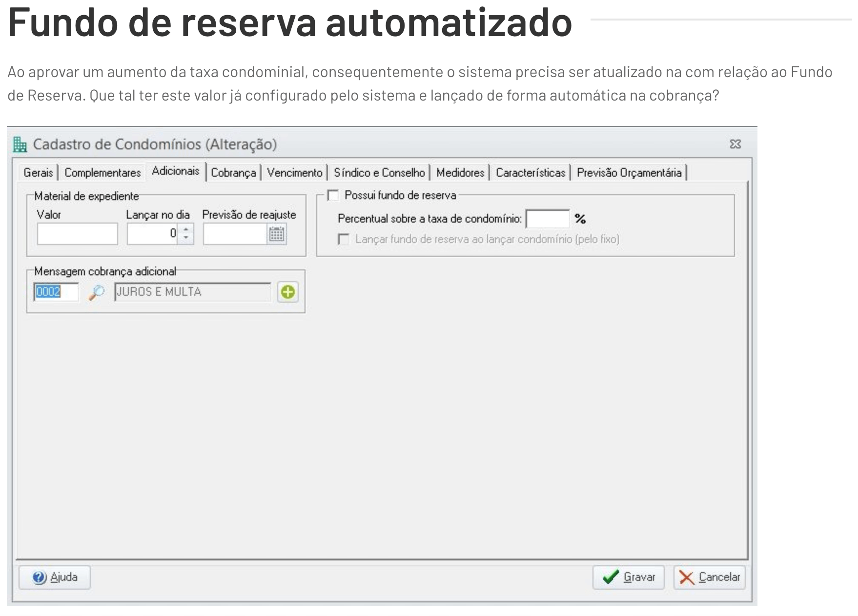Click the building icon in title bar
The height and width of the screenshot is (616, 858).
coord(20,144)
